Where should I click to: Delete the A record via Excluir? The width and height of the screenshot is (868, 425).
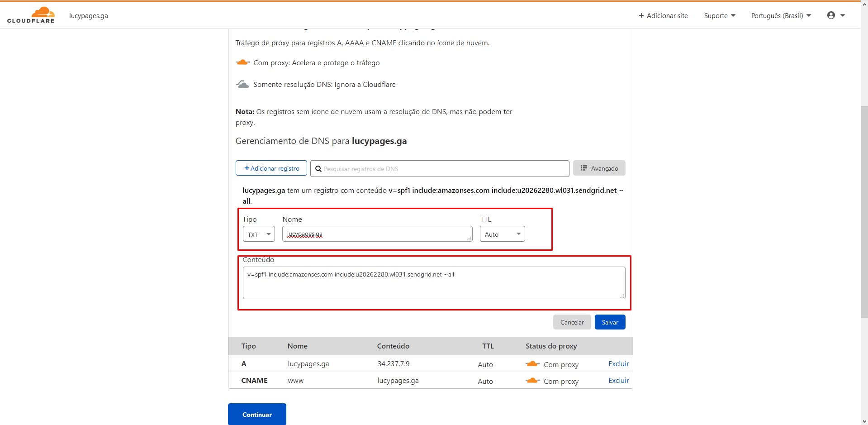click(x=618, y=364)
